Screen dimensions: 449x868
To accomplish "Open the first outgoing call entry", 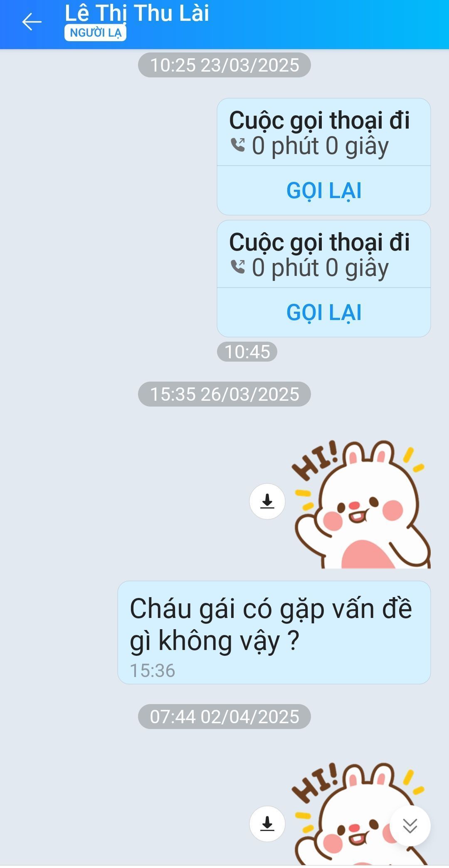I will (x=324, y=132).
